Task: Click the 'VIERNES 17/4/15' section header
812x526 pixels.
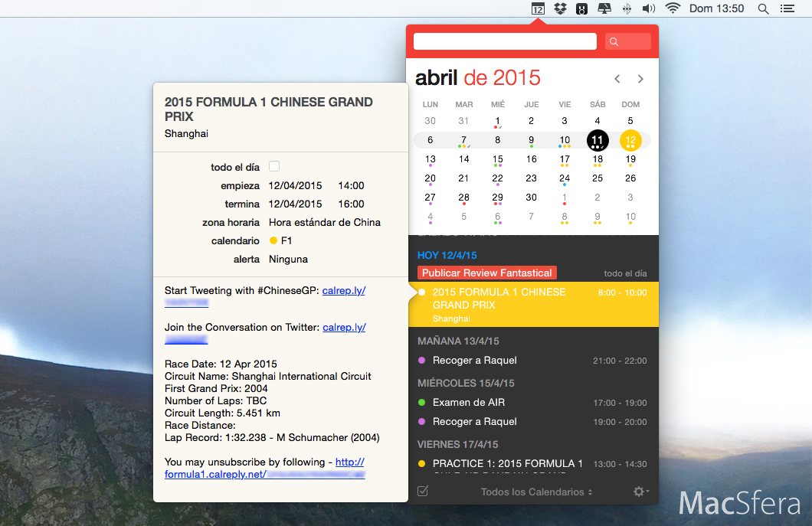Action: click(x=458, y=444)
